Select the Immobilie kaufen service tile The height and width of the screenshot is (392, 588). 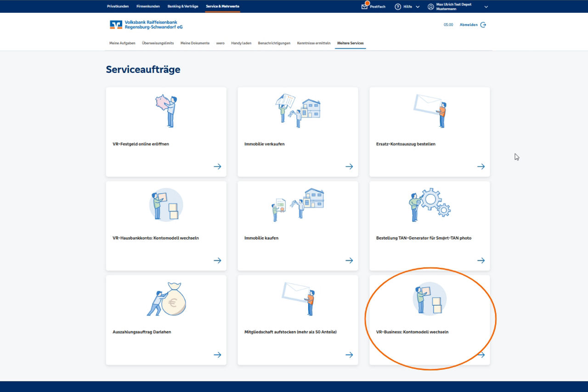tap(298, 226)
